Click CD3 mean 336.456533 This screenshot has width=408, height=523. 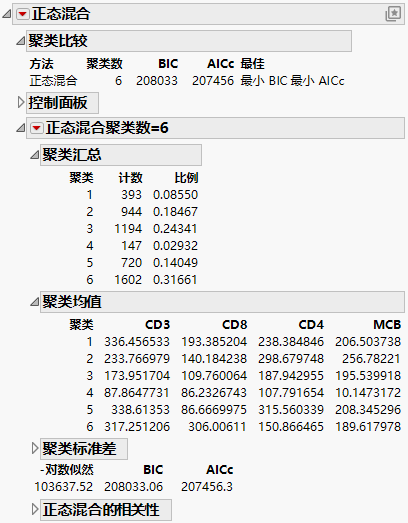[x=137, y=342]
